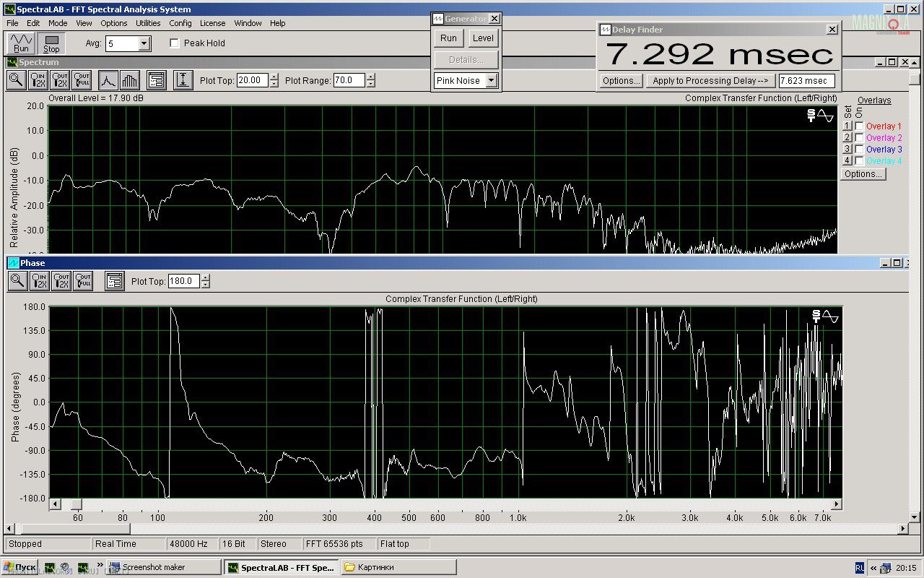
Task: Click Options in the Delay Finder window
Action: click(x=621, y=81)
